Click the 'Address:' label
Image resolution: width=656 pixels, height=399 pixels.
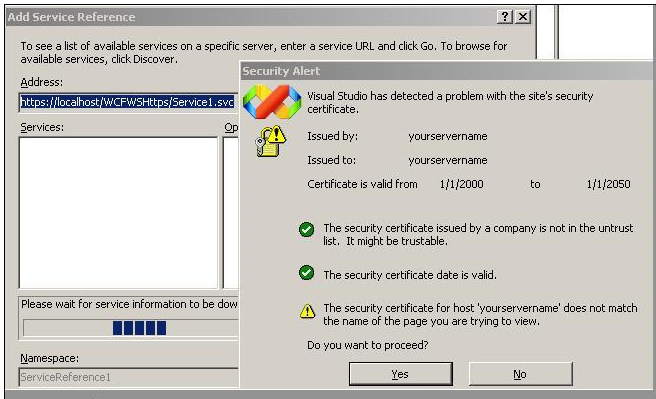coord(41,82)
